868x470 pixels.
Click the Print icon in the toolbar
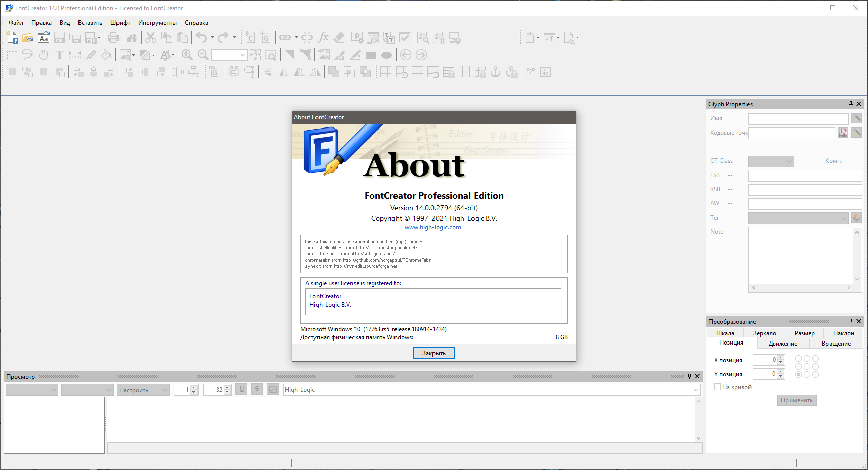[113, 37]
